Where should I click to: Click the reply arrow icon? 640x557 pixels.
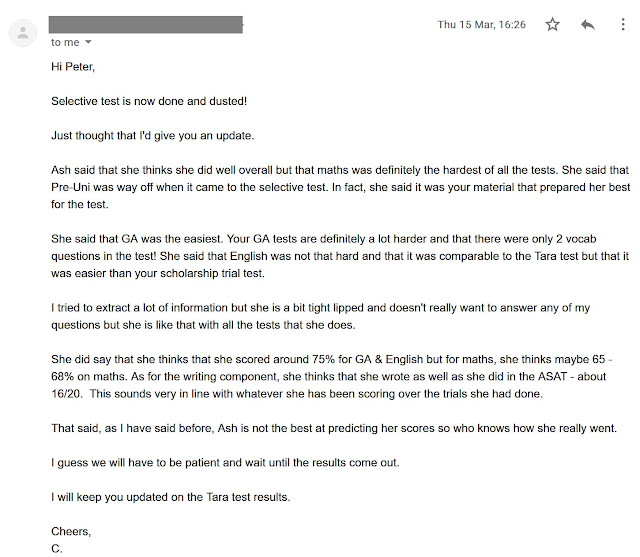point(587,24)
